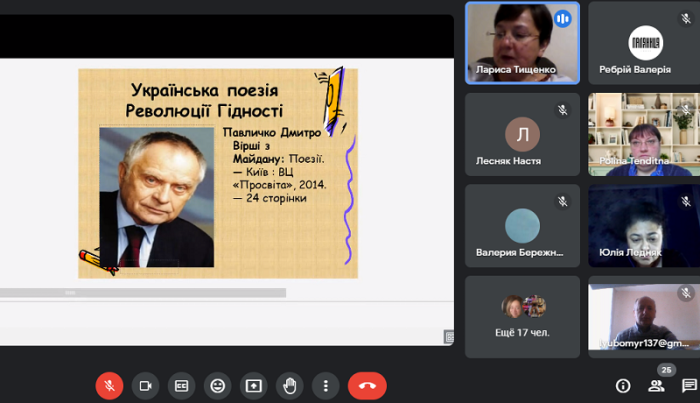Show the participants list with 26 people

tap(657, 385)
